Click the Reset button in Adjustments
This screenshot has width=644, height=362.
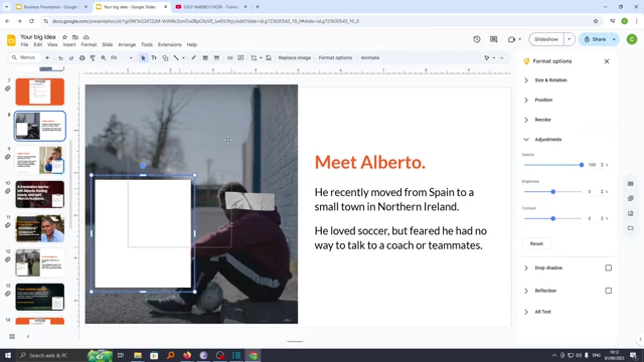click(536, 244)
